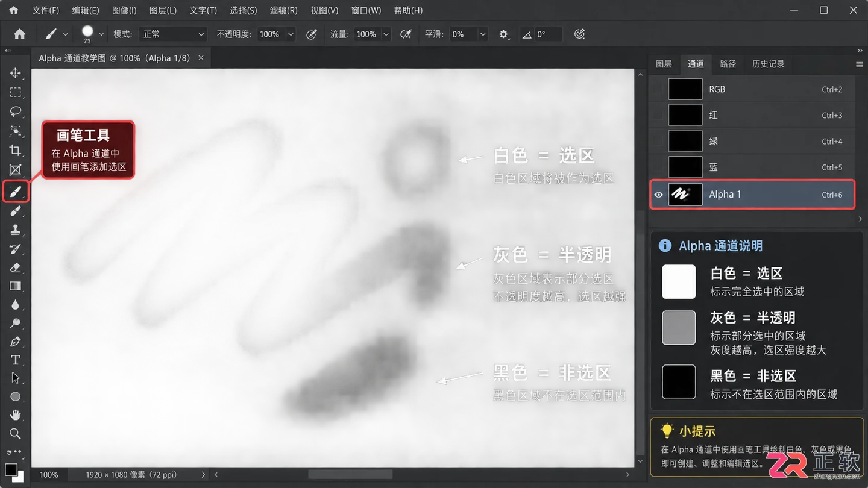868x488 pixels.
Task: Select the Blur droplet tool
Action: [15, 305]
